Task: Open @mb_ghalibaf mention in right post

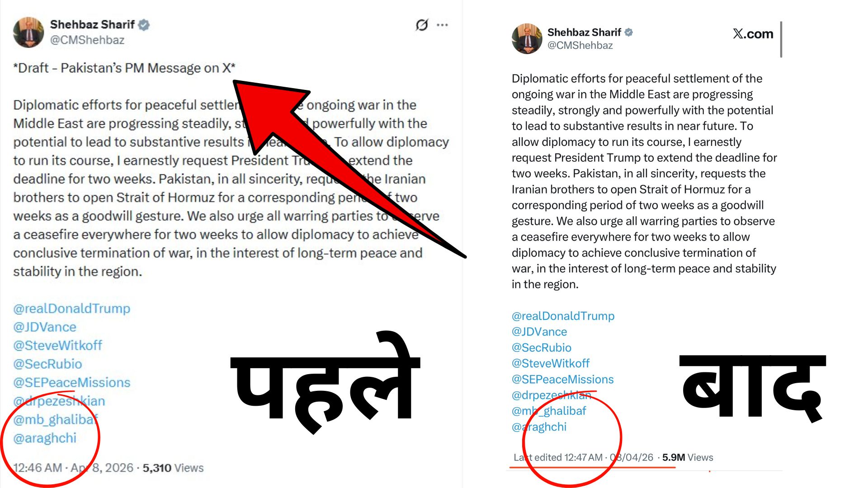Action: 549,411
